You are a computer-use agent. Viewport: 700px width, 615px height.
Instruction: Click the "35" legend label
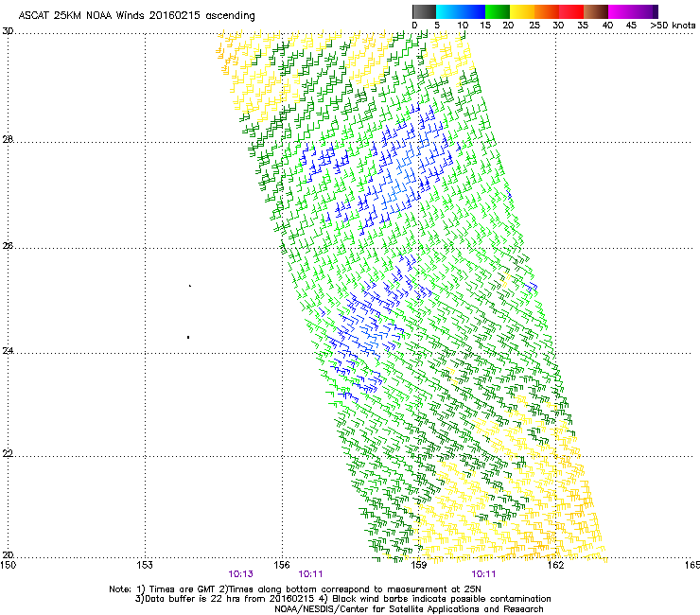(583, 26)
